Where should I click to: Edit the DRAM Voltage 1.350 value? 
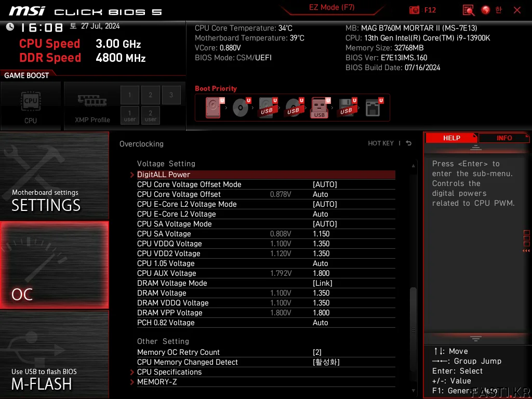(321, 293)
